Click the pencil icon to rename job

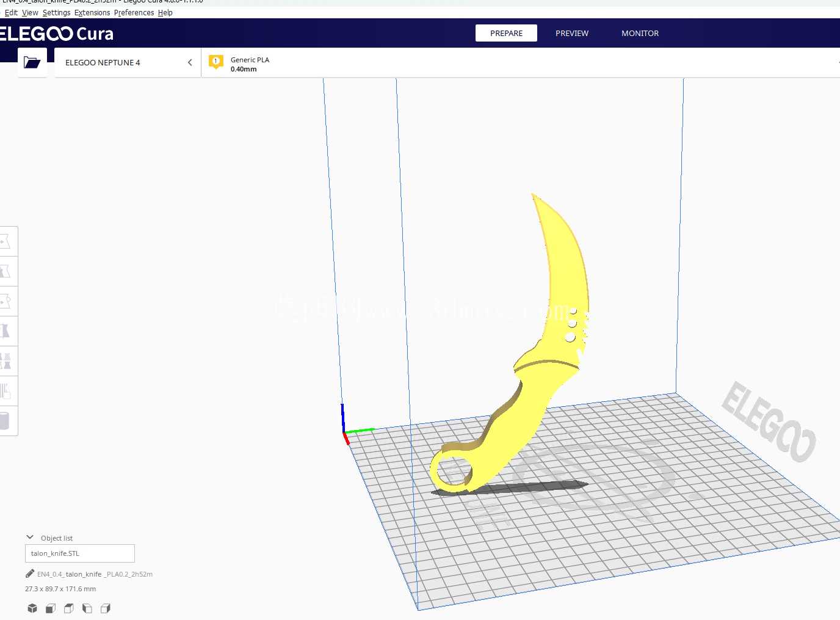coord(30,574)
